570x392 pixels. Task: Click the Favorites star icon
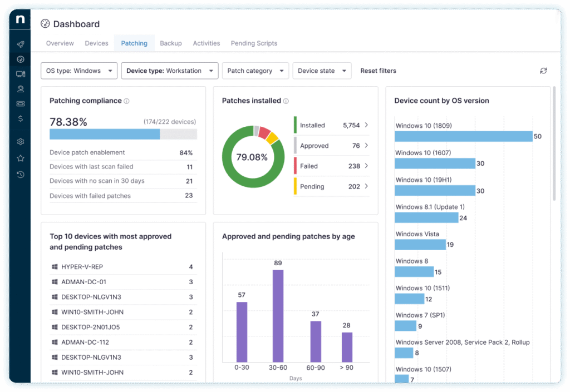(20, 158)
